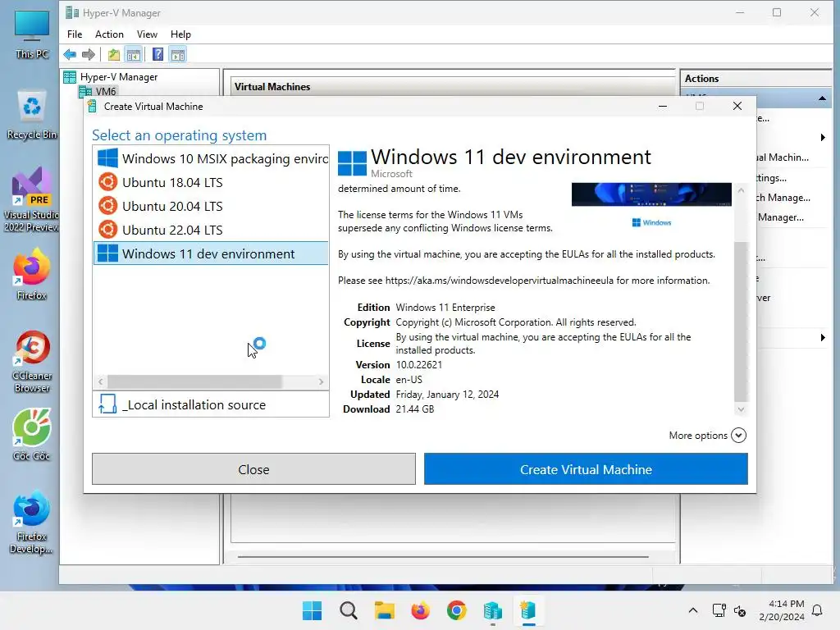The height and width of the screenshot is (630, 840).
Task: Open the Help menu
Action: (x=180, y=34)
